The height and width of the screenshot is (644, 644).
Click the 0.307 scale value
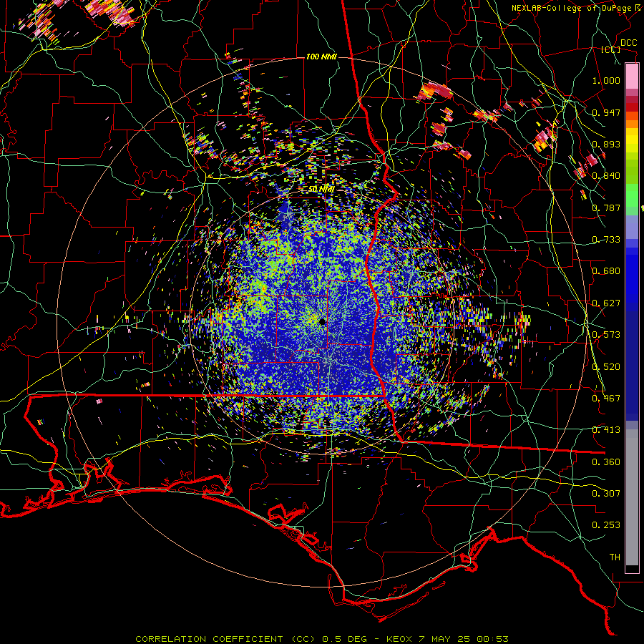pyautogui.click(x=606, y=494)
